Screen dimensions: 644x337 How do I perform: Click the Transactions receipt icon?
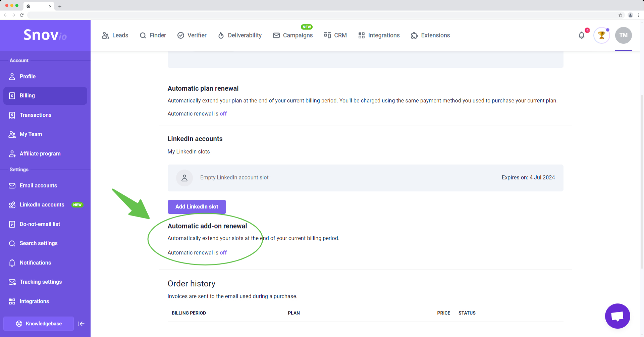click(12, 115)
